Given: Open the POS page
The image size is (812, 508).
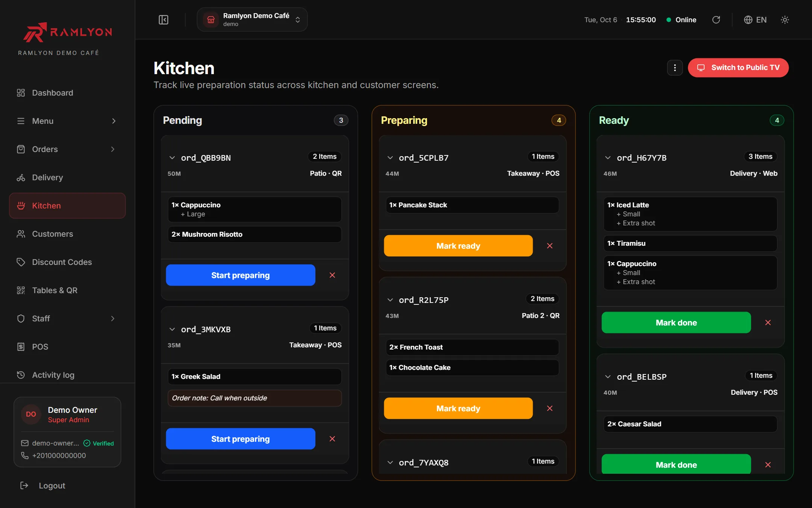Looking at the screenshot, I should [67, 347].
